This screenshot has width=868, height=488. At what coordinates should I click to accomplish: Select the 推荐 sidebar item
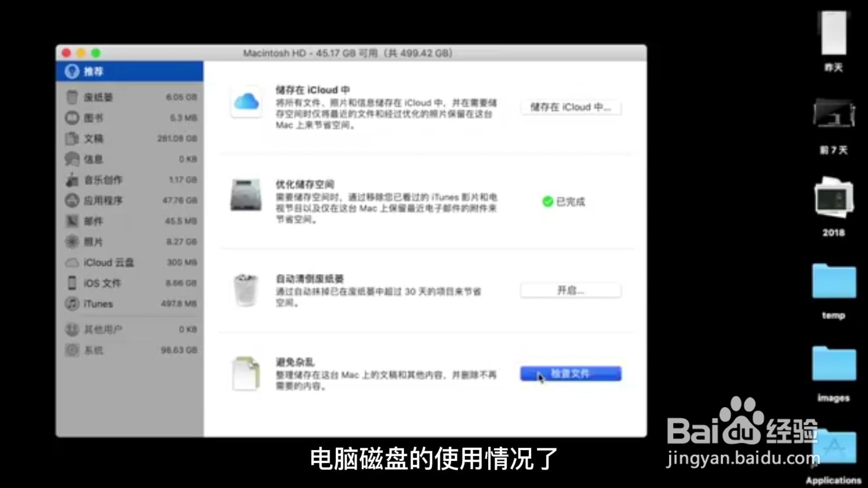click(130, 71)
